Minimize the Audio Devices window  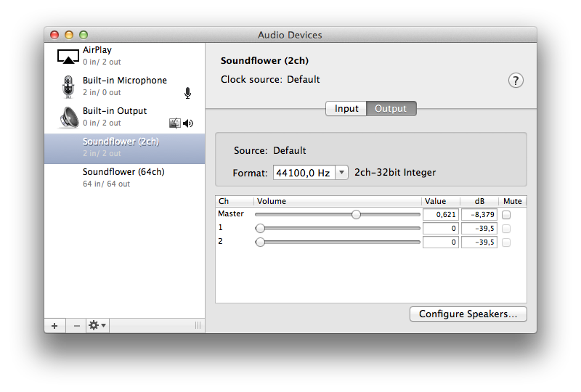click(x=69, y=35)
